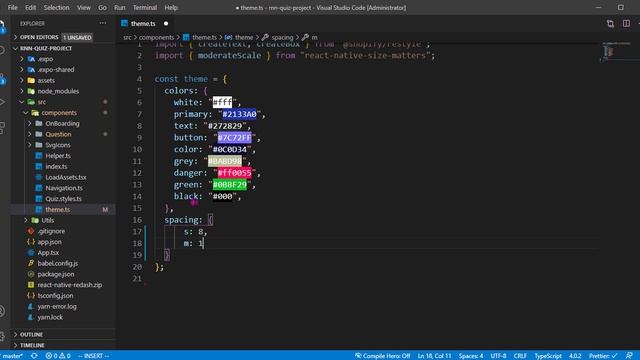Expand the OnBoarding folder
This screenshot has height=360, width=640.
click(62, 123)
